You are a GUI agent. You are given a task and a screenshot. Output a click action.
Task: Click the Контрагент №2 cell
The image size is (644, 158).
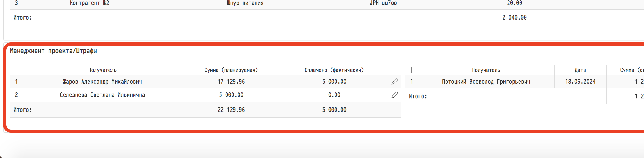tap(89, 3)
